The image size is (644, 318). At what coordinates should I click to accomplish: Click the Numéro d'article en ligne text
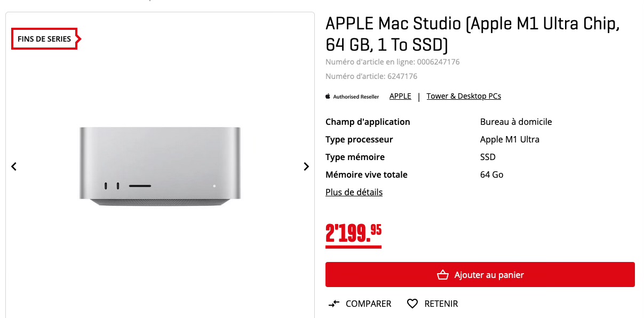(x=392, y=62)
